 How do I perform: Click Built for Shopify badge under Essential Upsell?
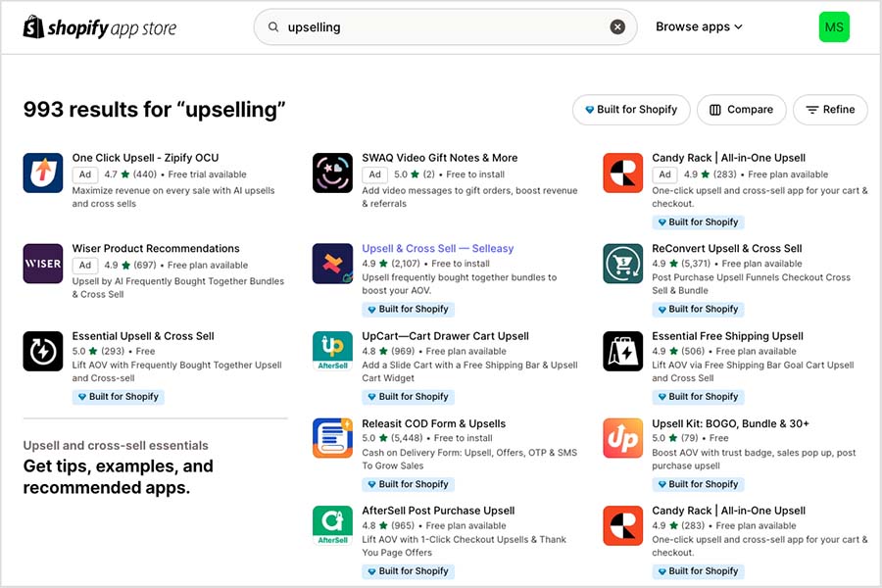tap(119, 397)
